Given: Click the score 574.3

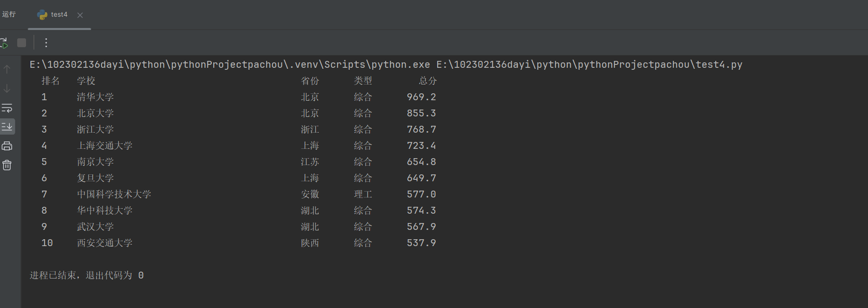Looking at the screenshot, I should click(421, 210).
